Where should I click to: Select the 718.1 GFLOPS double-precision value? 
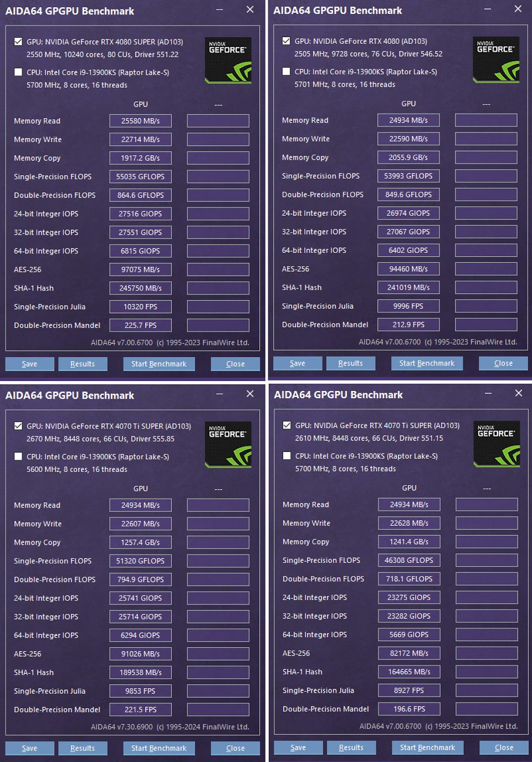click(x=409, y=579)
